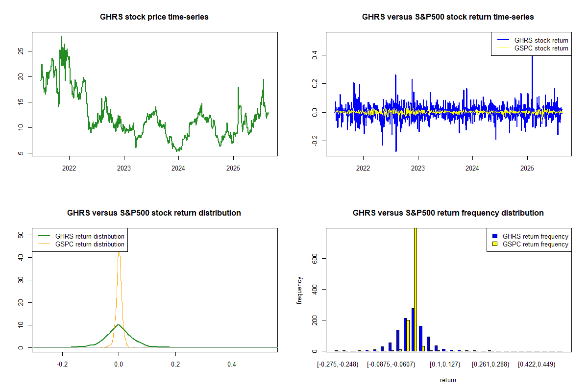
Task: Select the green line beside GHRS return distribution
Action: tap(44, 236)
